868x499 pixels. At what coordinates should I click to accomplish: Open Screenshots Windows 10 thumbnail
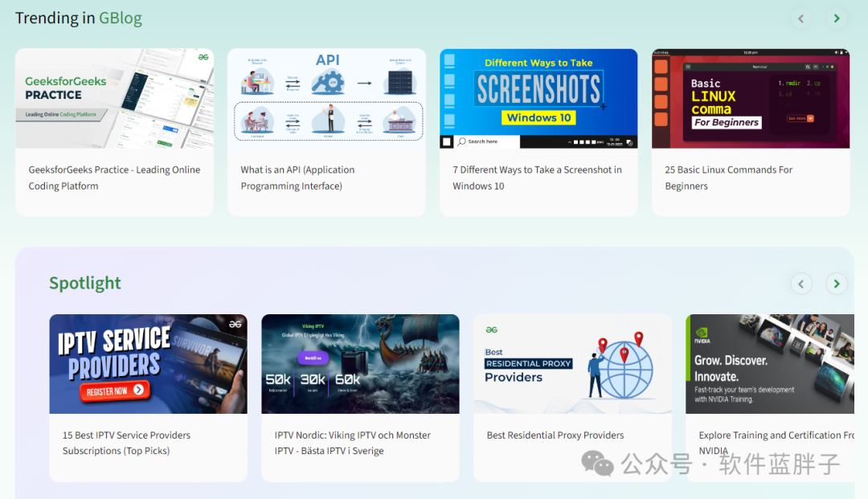pyautogui.click(x=538, y=99)
